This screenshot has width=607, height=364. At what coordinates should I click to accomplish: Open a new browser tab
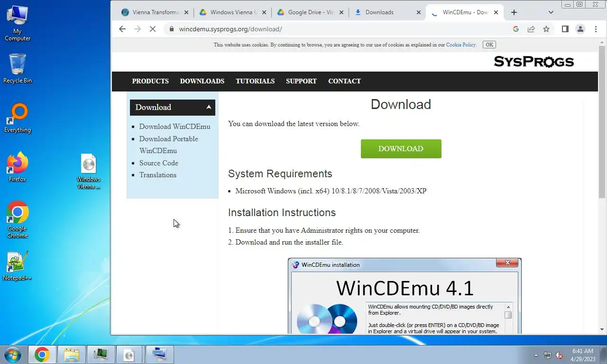(x=514, y=12)
